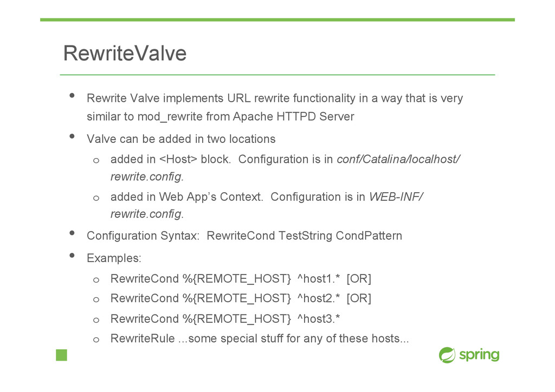
Task: Click 'Valve can be added in two locations'
Action: [181, 139]
